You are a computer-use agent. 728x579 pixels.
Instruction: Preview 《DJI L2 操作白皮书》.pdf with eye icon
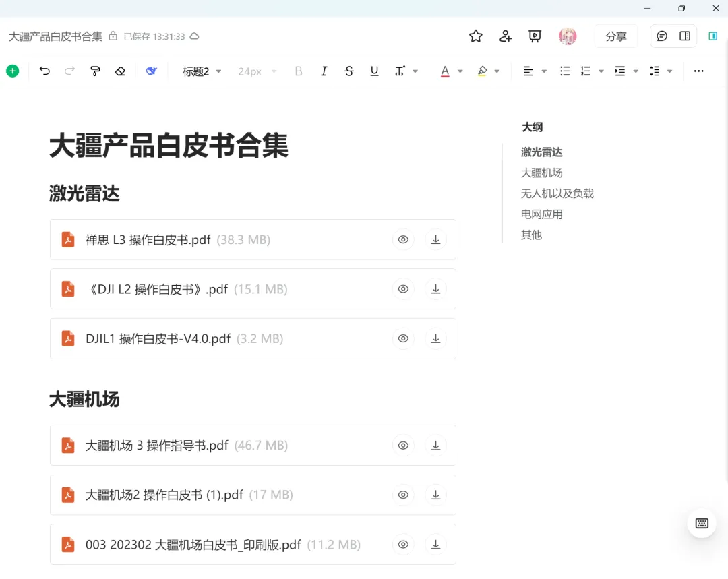click(x=403, y=288)
